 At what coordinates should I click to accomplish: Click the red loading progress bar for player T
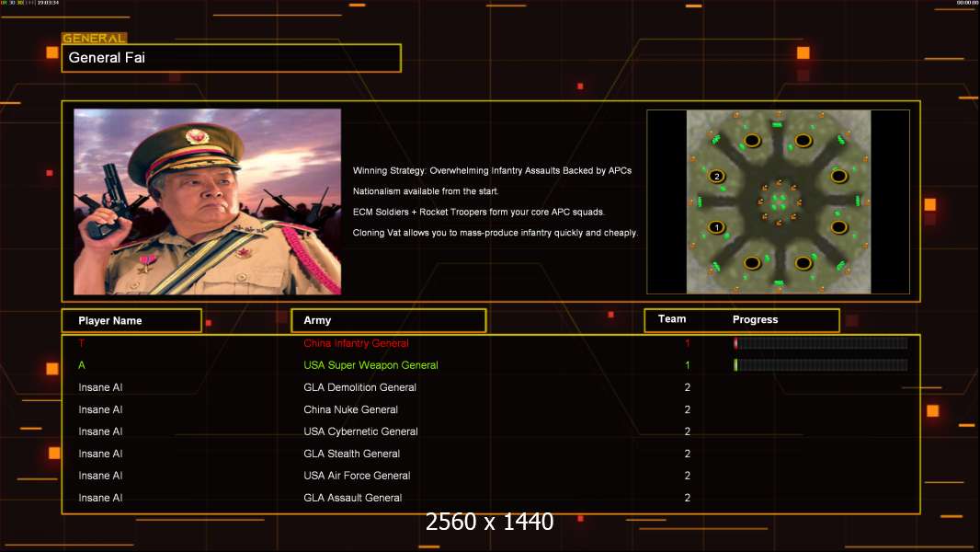coord(821,342)
